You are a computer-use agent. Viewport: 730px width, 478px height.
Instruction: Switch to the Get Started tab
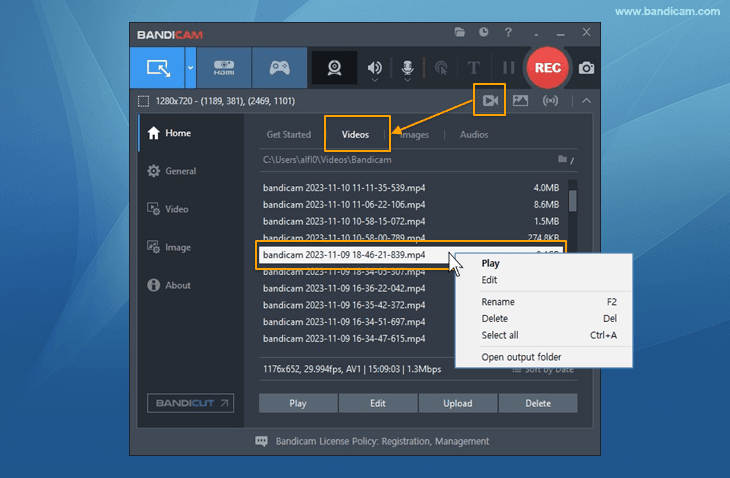[x=289, y=135]
